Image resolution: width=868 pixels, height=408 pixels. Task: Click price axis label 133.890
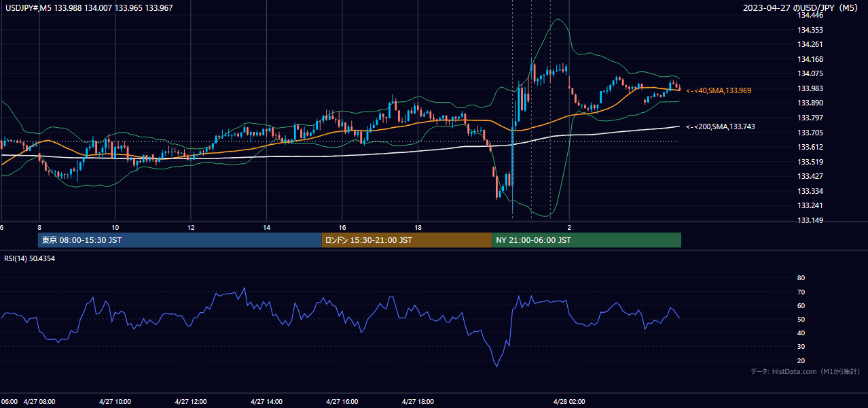(x=811, y=103)
